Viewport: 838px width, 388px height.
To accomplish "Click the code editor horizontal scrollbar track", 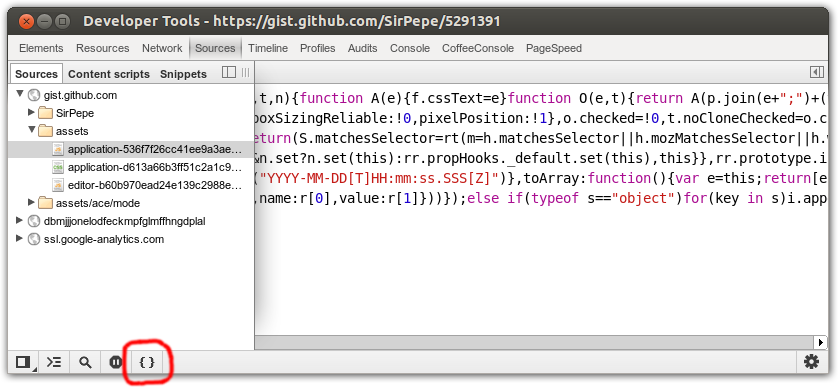I will point(533,342).
